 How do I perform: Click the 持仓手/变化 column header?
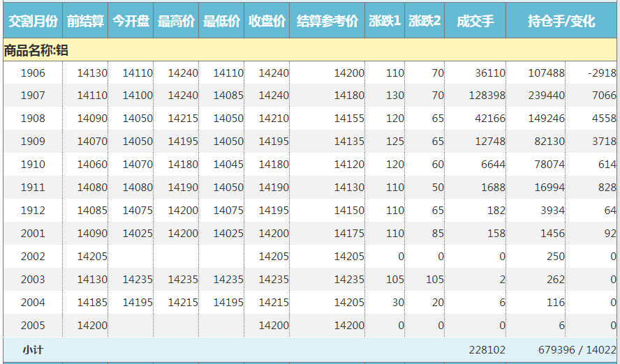pos(562,22)
